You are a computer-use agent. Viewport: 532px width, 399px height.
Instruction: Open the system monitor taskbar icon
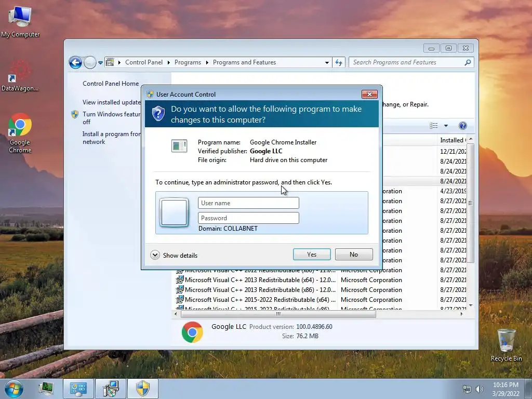point(46,389)
